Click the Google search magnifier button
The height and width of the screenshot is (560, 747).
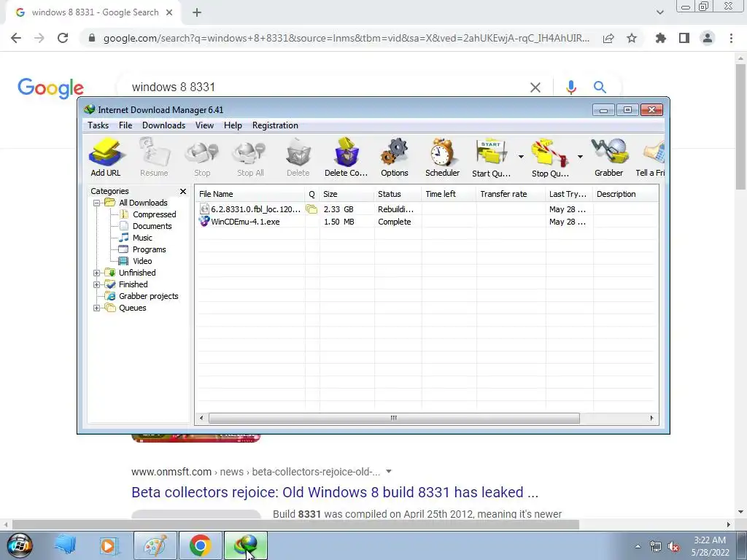600,87
